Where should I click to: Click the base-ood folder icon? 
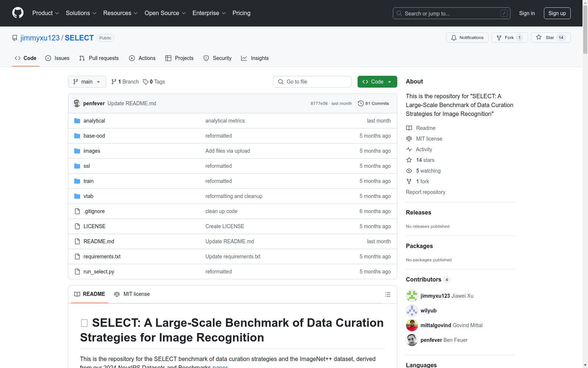[77, 136]
